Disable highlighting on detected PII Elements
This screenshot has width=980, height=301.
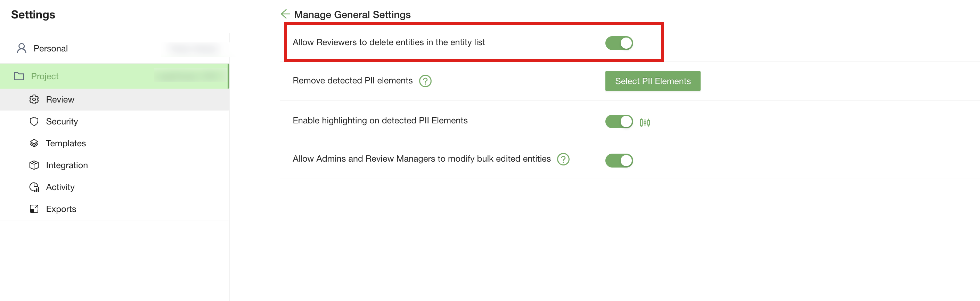pos(619,122)
